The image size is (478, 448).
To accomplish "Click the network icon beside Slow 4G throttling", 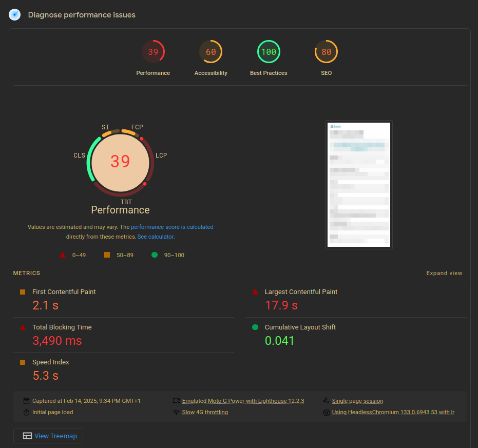I will coord(176,413).
